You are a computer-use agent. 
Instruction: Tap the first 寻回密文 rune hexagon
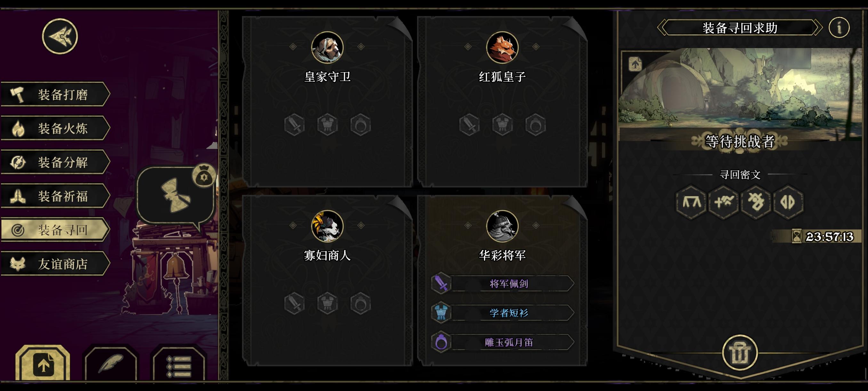[x=691, y=202]
